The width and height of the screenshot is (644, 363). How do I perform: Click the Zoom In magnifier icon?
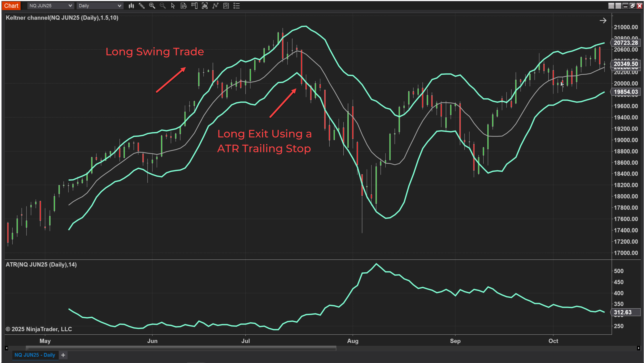coord(152,6)
